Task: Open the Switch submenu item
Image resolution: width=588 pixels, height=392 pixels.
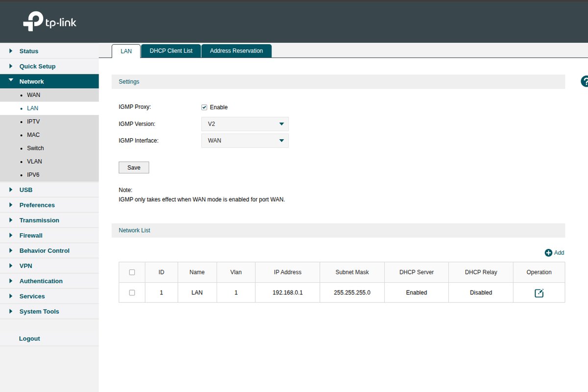Action: coord(49,148)
